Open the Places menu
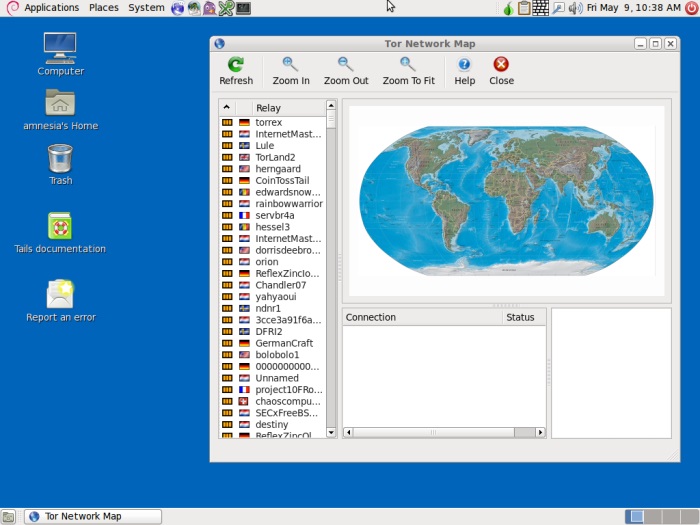The width and height of the screenshot is (700, 525). click(103, 8)
